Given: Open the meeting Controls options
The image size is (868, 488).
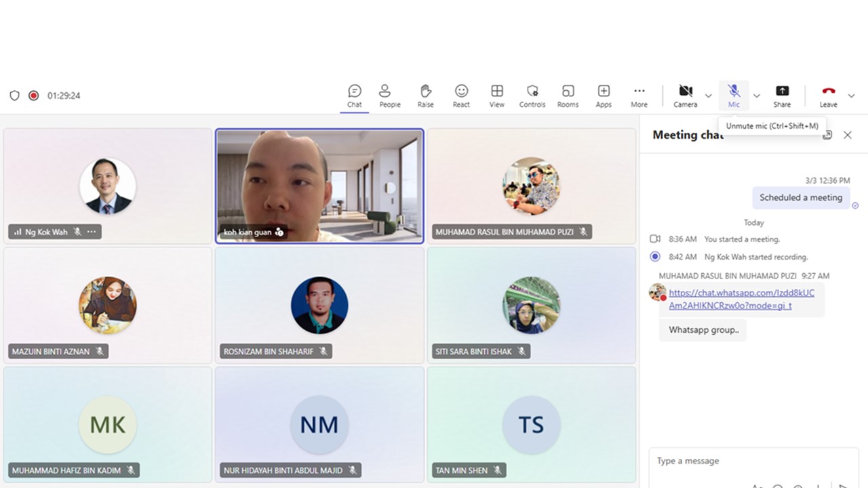Looking at the screenshot, I should click(x=532, y=96).
